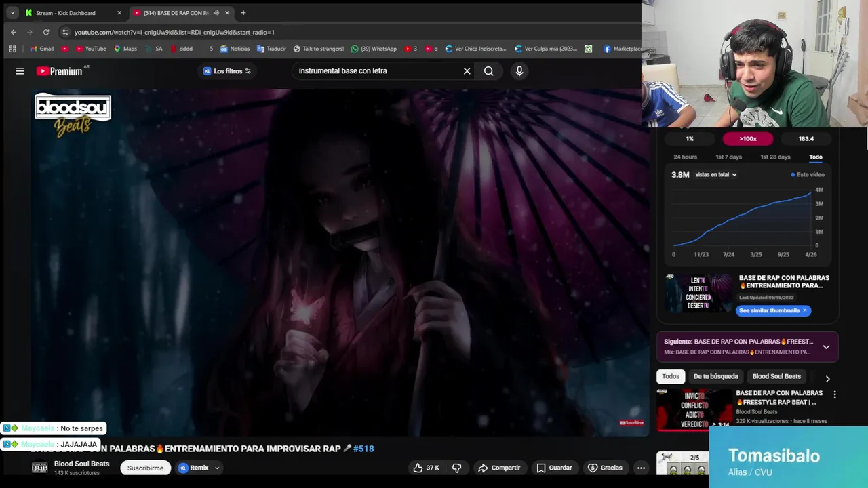The width and height of the screenshot is (868, 488).
Task: Open the recommended FREESTYLE RAP BEAT thumbnail
Action: click(x=694, y=409)
